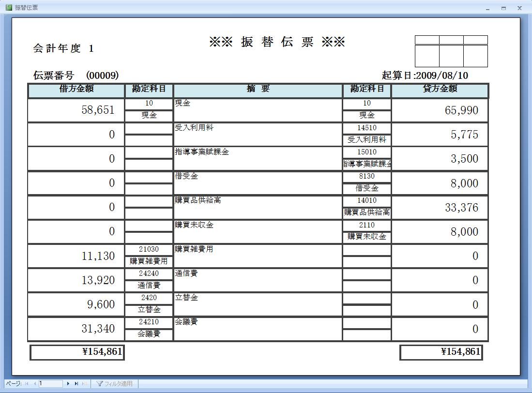Click the 貸方金額 column header
This screenshot has width=532, height=393.
440,90
